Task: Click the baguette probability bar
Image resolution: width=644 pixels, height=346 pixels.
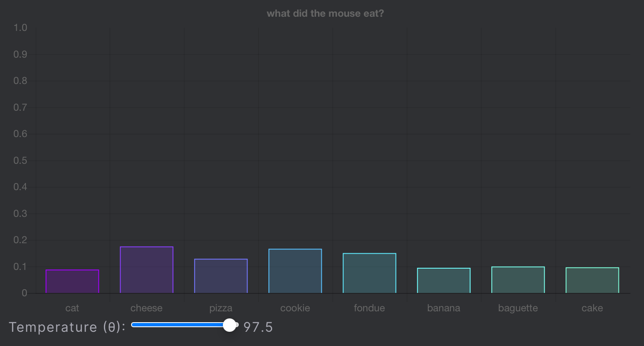Action: point(518,280)
